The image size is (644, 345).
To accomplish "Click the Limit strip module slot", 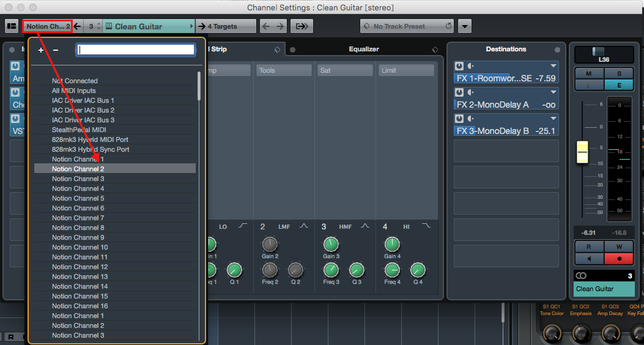I will click(x=406, y=70).
